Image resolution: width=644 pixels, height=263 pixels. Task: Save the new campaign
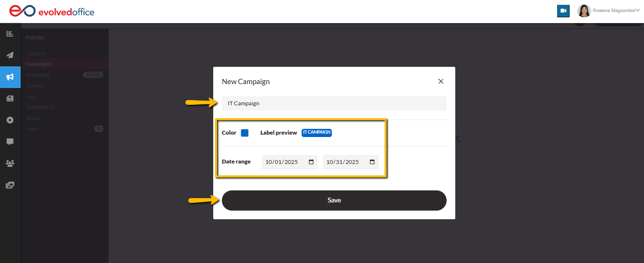[x=334, y=200]
